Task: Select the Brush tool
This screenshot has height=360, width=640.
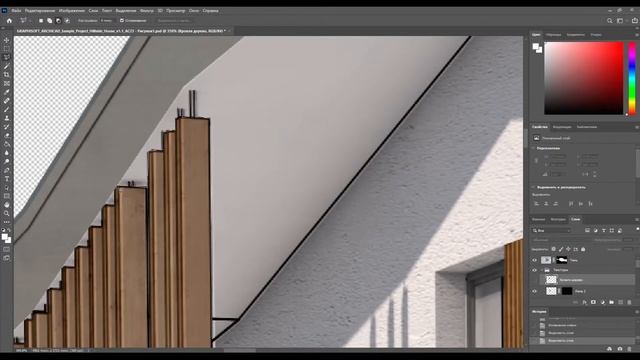Action: click(7, 109)
